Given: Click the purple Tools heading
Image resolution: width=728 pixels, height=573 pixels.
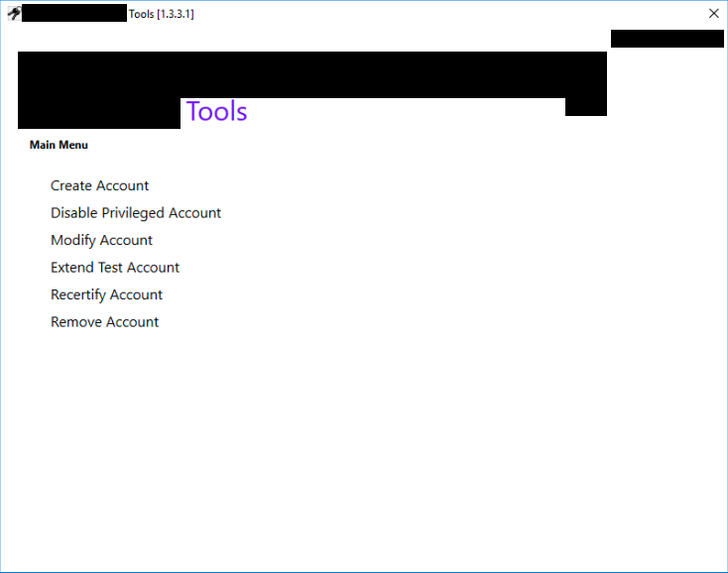Looking at the screenshot, I should coord(216,112).
